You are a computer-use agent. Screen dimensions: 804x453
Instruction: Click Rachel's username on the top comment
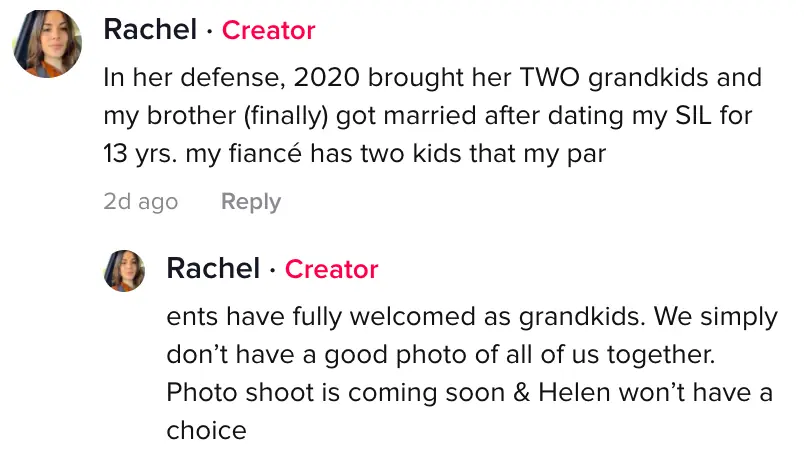(x=150, y=30)
